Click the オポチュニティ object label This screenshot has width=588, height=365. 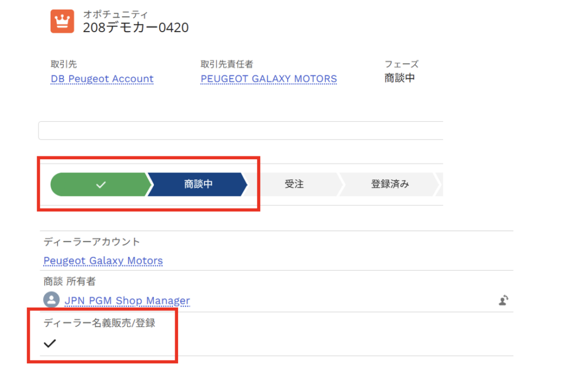pos(115,14)
